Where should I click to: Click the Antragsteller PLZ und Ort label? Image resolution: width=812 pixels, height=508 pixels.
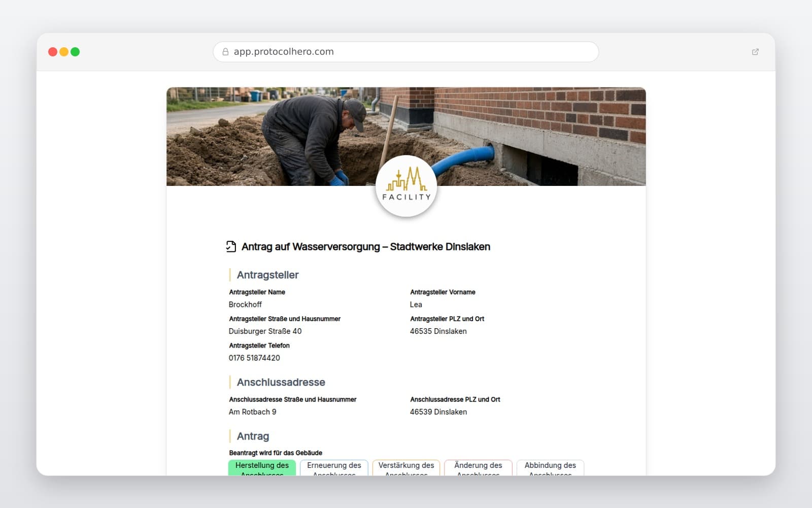tap(447, 319)
